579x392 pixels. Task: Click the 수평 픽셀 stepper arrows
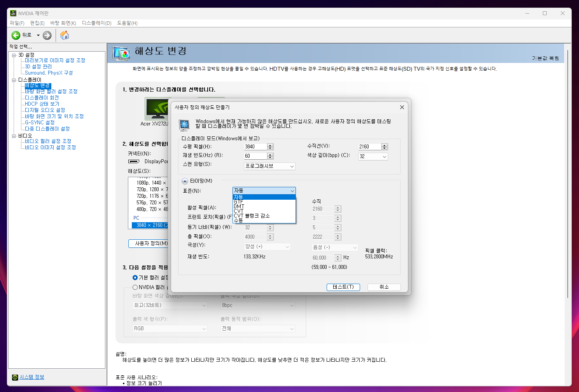(x=270, y=147)
